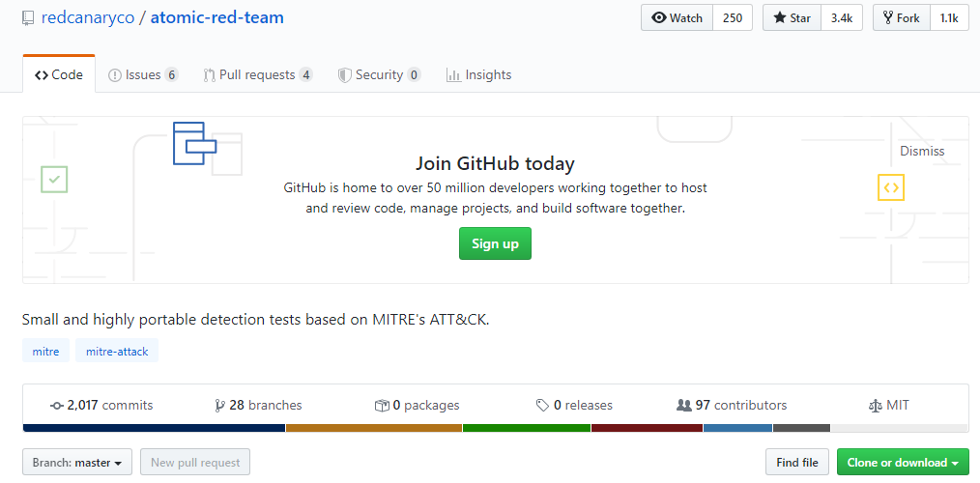Click the repository description about MITRE's ATT&CK

coord(255,320)
